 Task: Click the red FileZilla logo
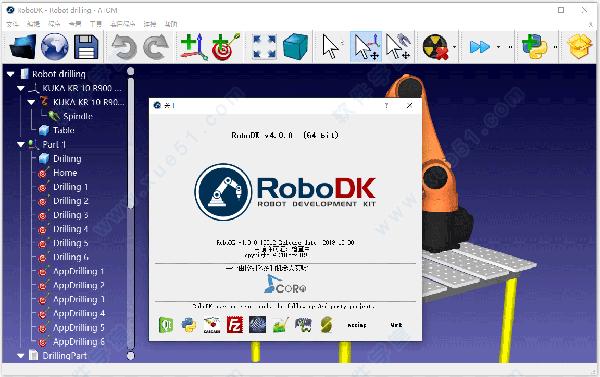[235, 325]
